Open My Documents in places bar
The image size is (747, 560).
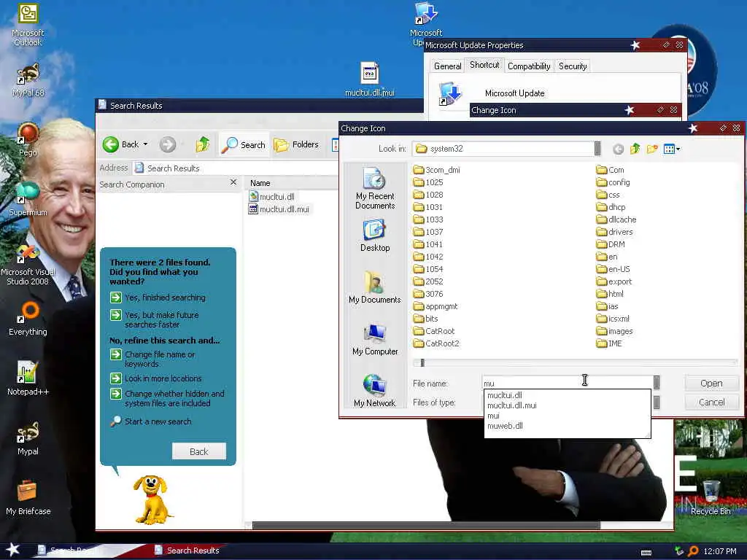[x=375, y=287]
